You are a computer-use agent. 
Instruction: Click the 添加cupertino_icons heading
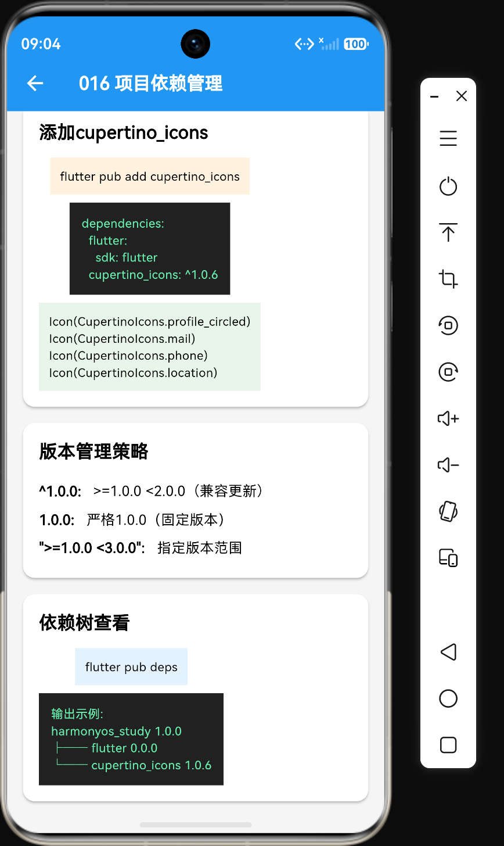[124, 133]
